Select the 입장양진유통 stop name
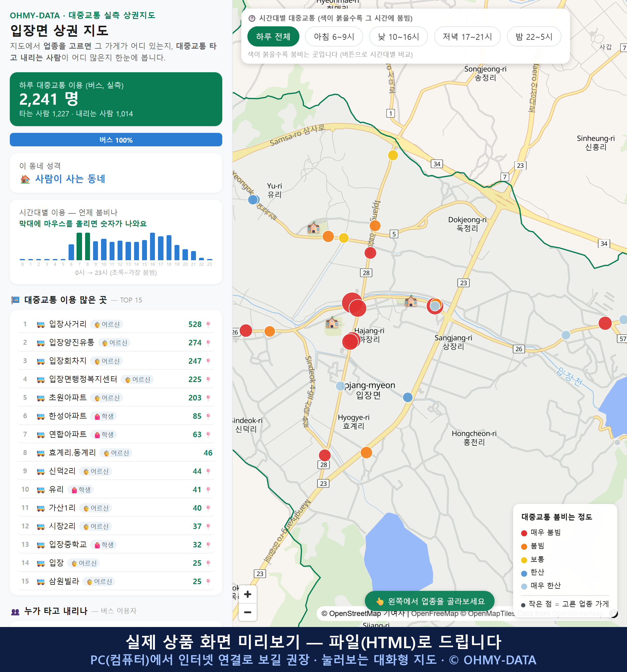The width and height of the screenshot is (627, 672). pos(71,342)
